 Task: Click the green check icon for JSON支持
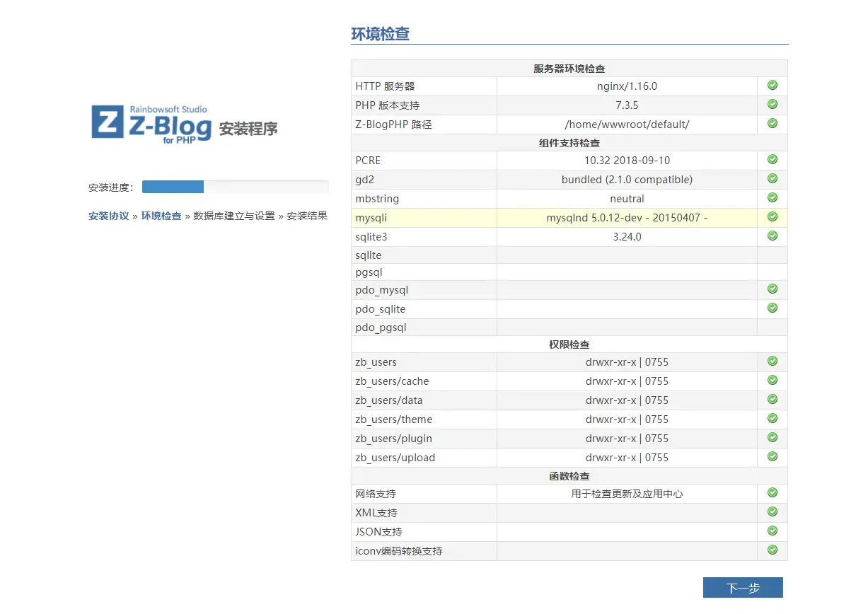(772, 531)
